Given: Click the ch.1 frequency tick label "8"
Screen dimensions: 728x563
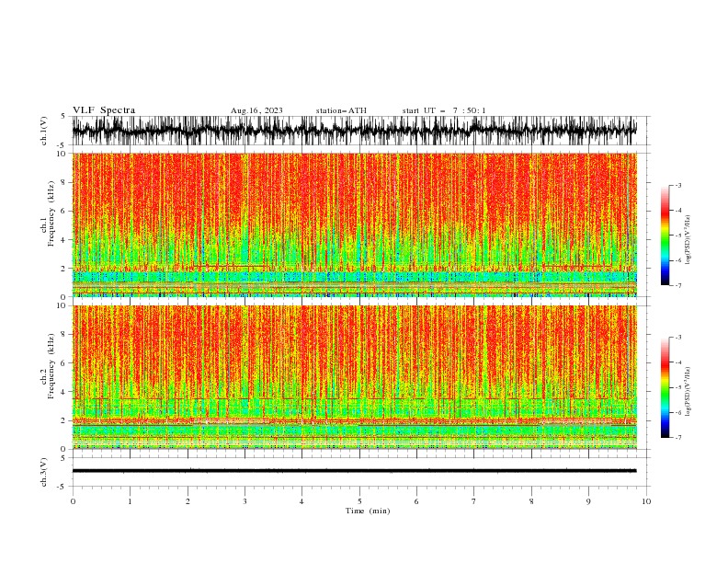Looking at the screenshot, I should tap(65, 182).
